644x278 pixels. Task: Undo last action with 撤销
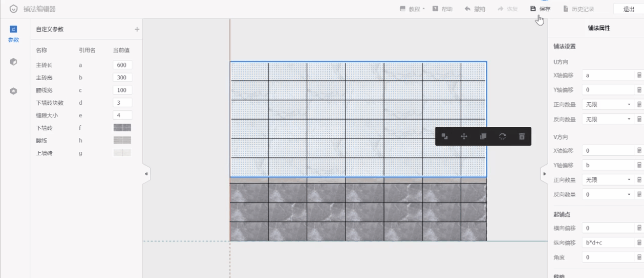(x=475, y=9)
